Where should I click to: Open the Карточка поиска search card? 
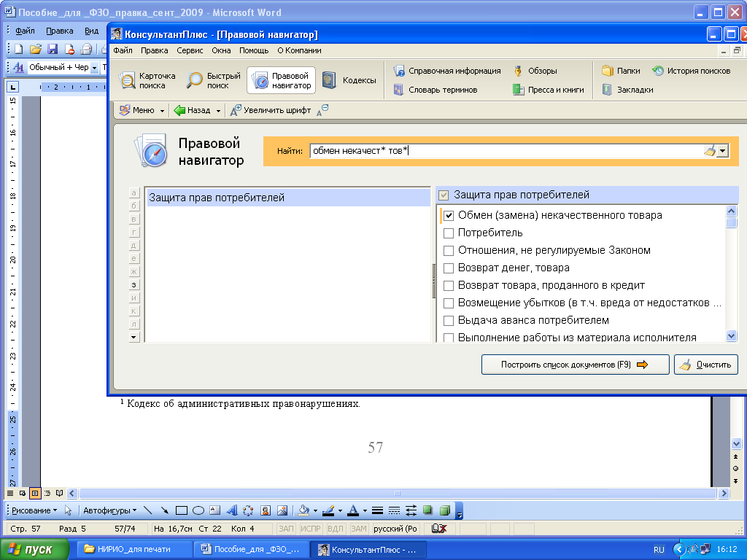point(147,80)
